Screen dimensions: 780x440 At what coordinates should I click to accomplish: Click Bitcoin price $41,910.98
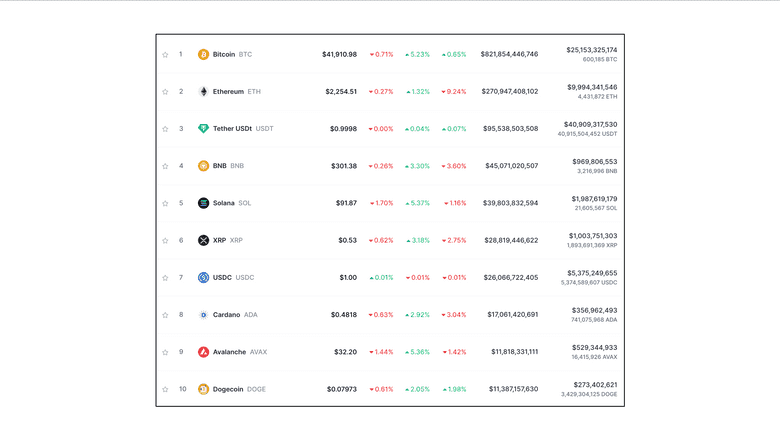coord(339,54)
